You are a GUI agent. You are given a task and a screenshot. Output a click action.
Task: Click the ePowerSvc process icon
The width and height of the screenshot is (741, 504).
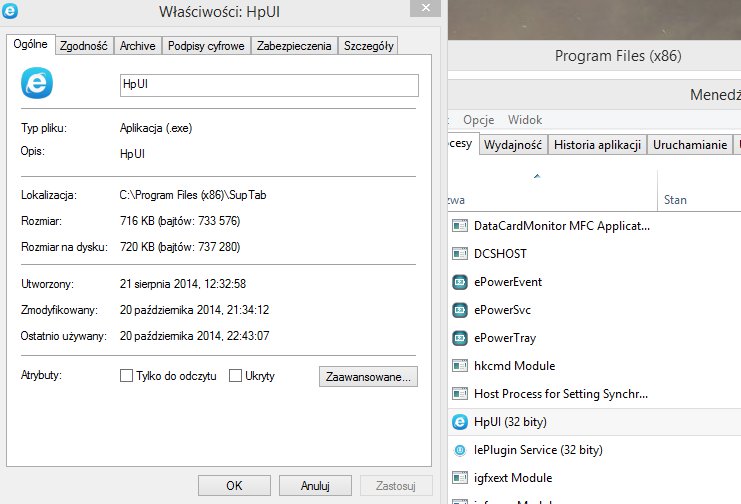click(x=460, y=310)
